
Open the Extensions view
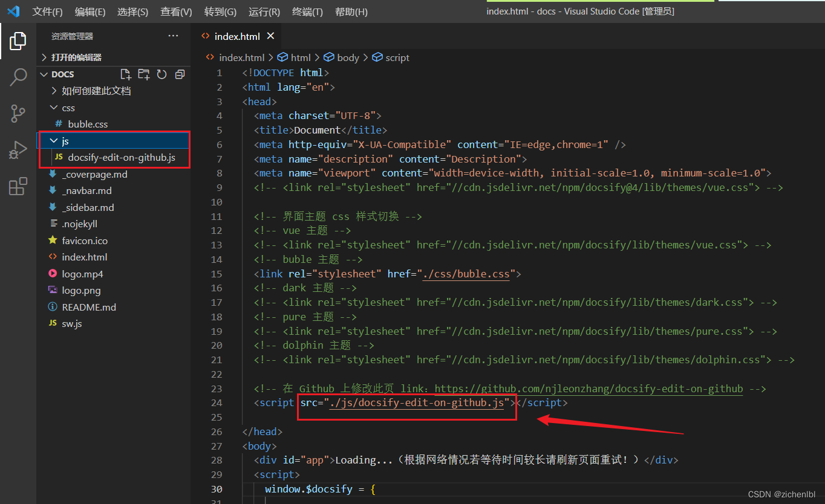click(x=18, y=186)
